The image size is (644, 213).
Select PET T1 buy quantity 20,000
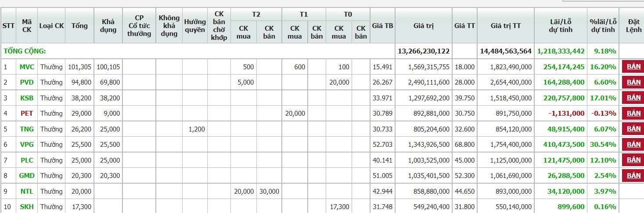[x=295, y=114]
